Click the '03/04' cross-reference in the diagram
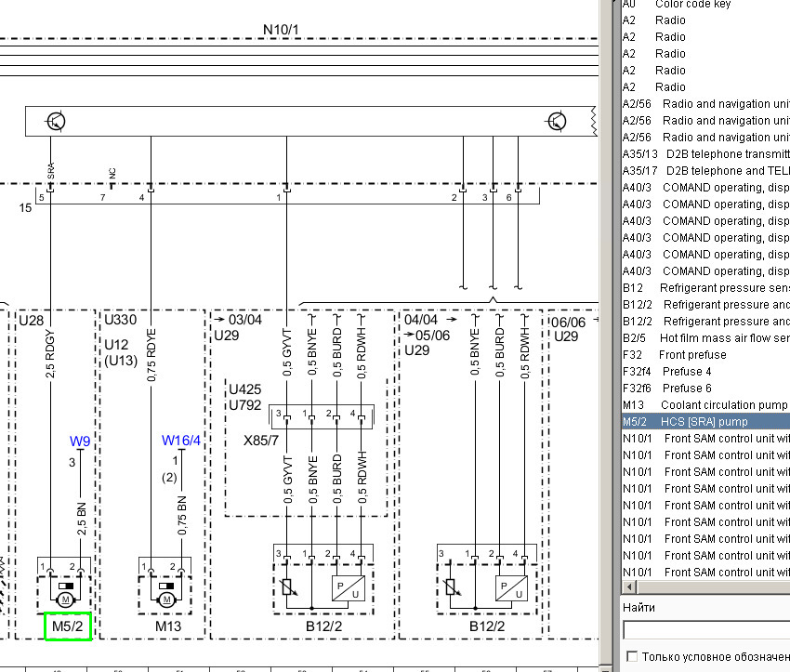Viewport: 790px width, 672px height. [245, 320]
